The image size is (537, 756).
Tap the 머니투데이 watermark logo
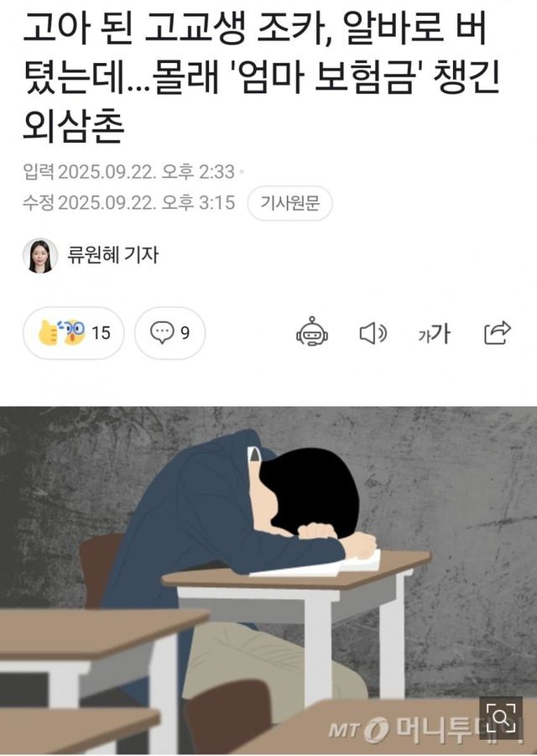(x=425, y=728)
